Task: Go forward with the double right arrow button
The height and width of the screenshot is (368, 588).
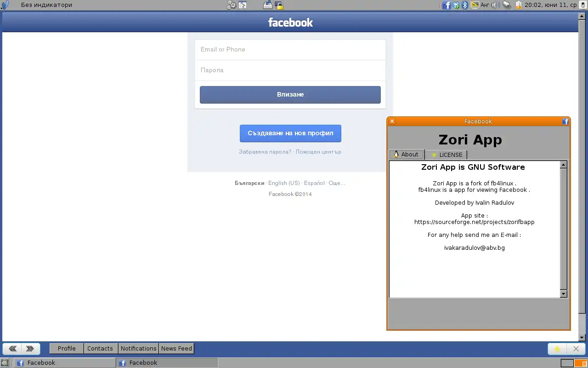Action: coord(30,349)
